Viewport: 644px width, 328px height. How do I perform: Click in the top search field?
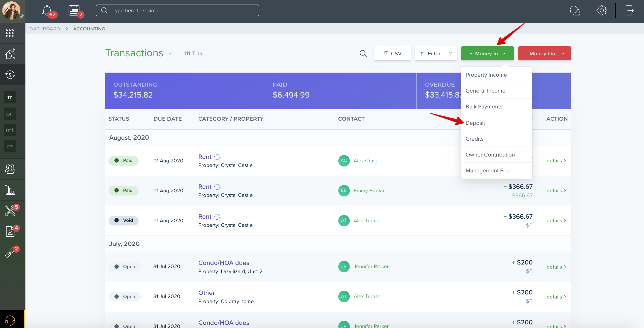coord(178,10)
